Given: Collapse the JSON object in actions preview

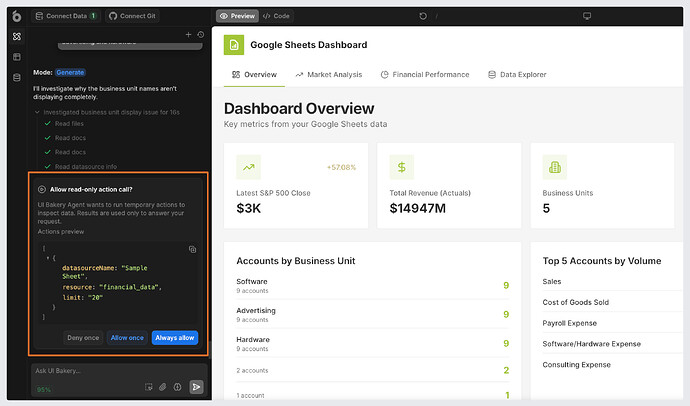Looking at the screenshot, I should (49, 258).
